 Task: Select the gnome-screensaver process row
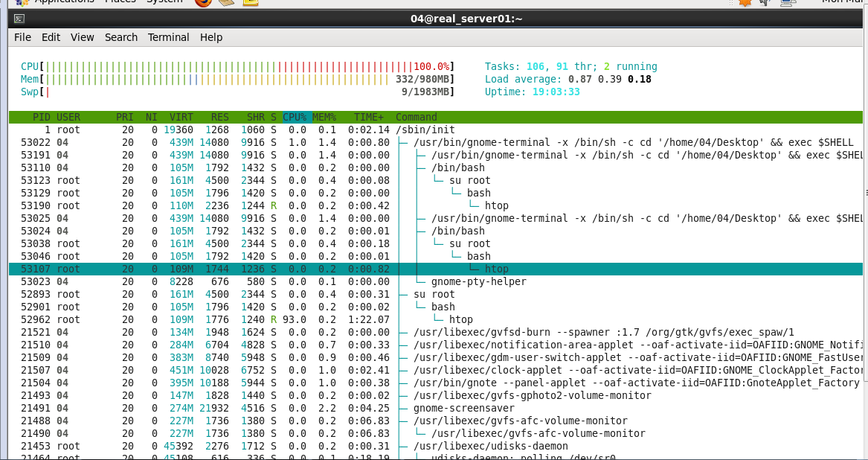[x=436, y=408]
